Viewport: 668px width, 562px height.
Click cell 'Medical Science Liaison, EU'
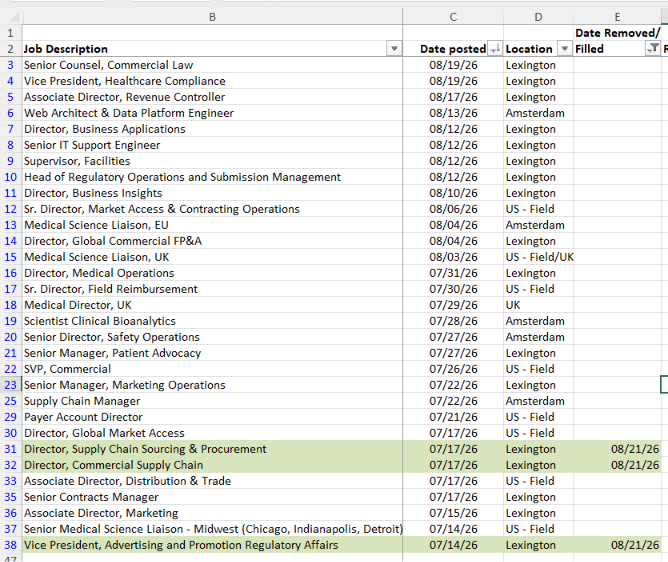point(212,225)
